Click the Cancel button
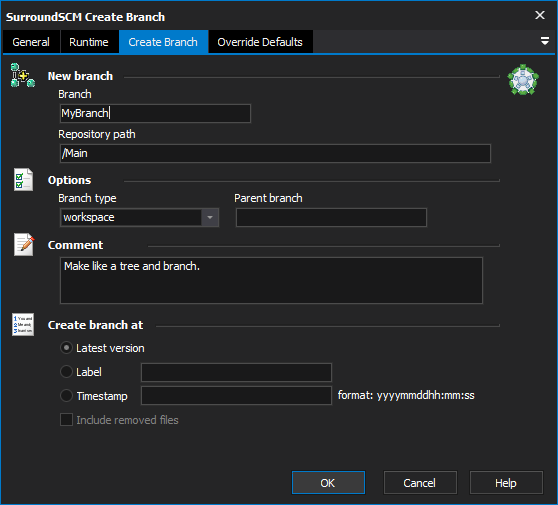The width and height of the screenshot is (558, 505). [420, 483]
